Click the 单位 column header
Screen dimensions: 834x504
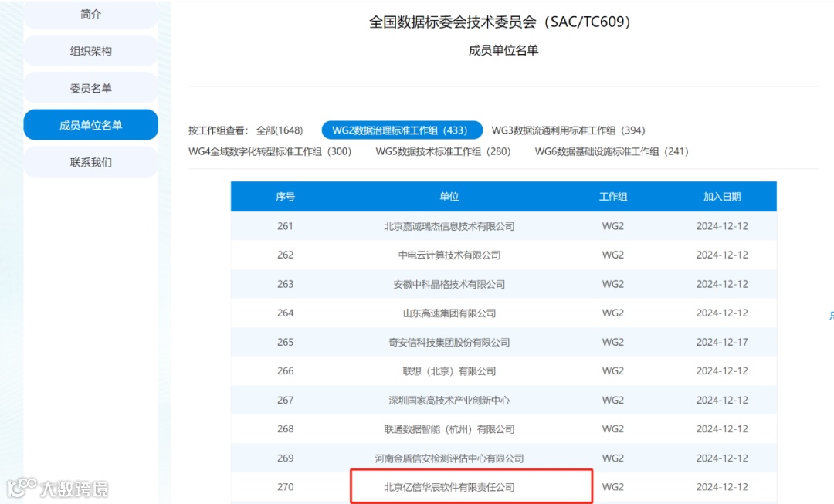449,197
